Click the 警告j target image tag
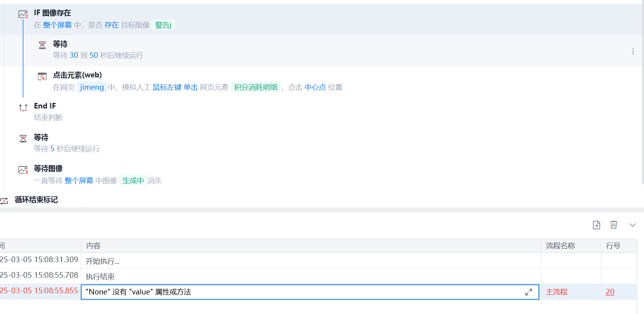Viewport: 644px width, 314px height. click(163, 25)
